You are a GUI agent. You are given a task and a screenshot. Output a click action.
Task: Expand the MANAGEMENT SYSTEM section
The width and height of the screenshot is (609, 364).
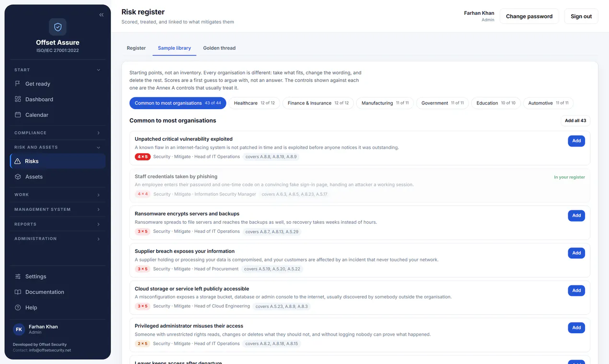(x=58, y=209)
